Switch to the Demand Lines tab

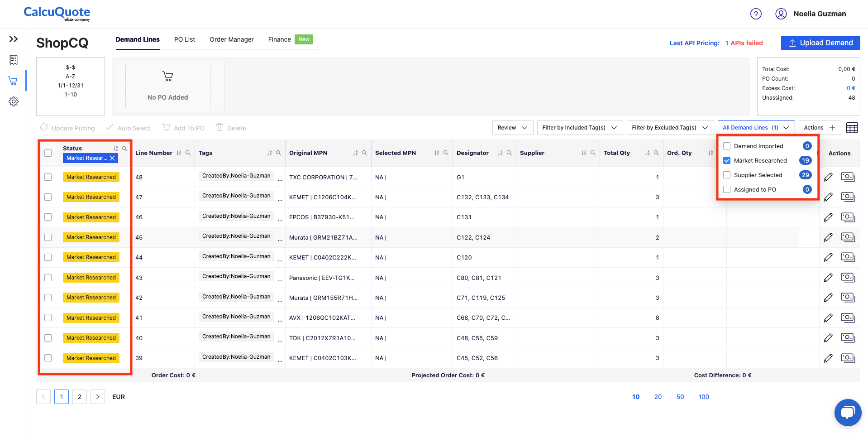pyautogui.click(x=138, y=39)
